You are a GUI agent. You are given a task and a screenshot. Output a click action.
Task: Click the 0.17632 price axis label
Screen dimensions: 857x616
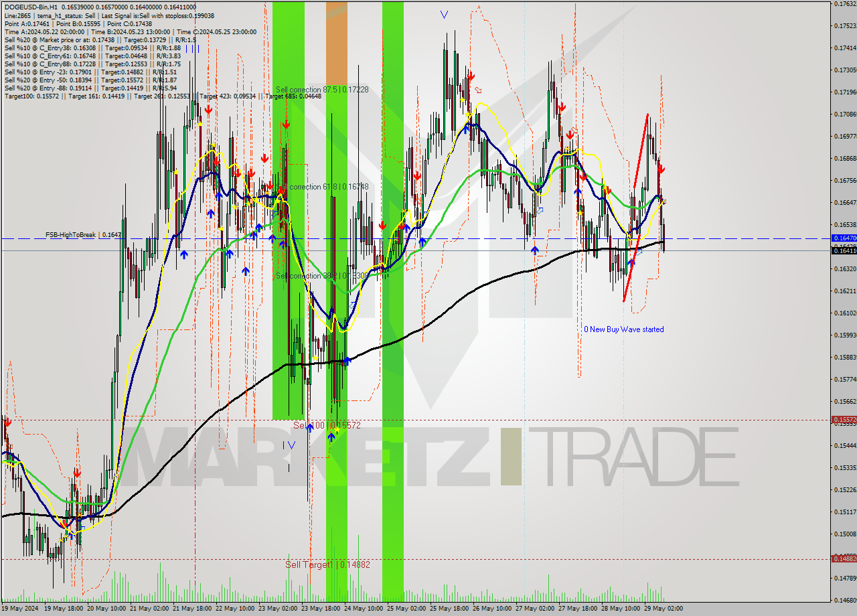coord(844,4)
